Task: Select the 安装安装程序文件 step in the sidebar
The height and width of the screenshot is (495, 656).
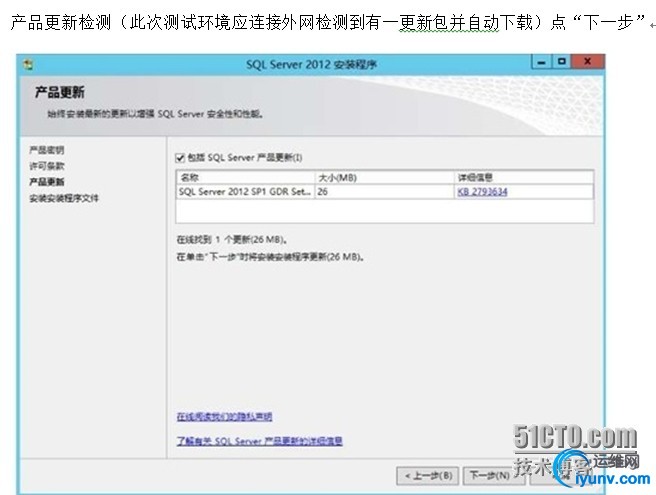Action: [64, 198]
